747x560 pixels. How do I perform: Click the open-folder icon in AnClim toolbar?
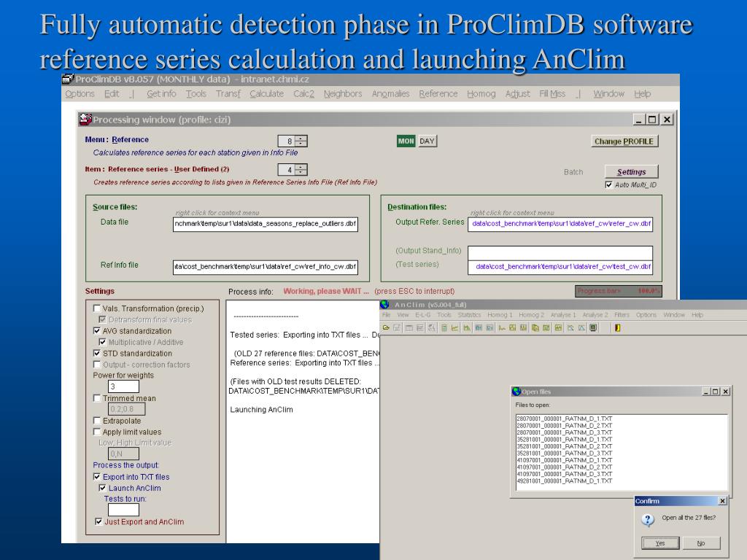[386, 327]
